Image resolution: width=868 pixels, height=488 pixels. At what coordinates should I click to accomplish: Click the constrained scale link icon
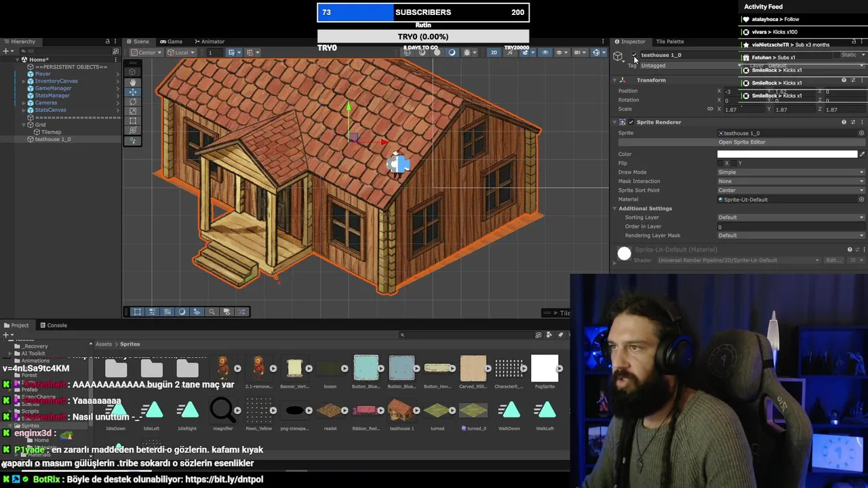click(x=710, y=109)
